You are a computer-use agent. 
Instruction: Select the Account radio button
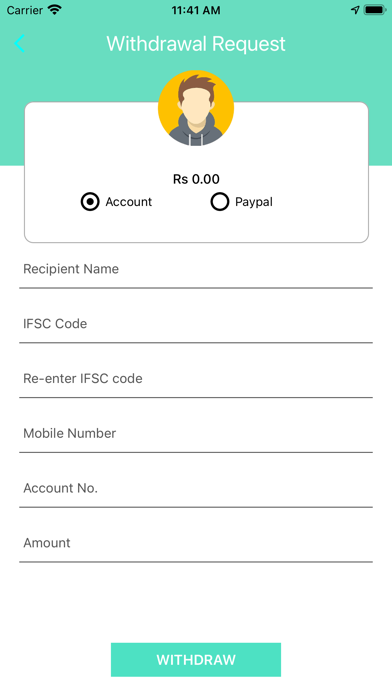(x=90, y=202)
